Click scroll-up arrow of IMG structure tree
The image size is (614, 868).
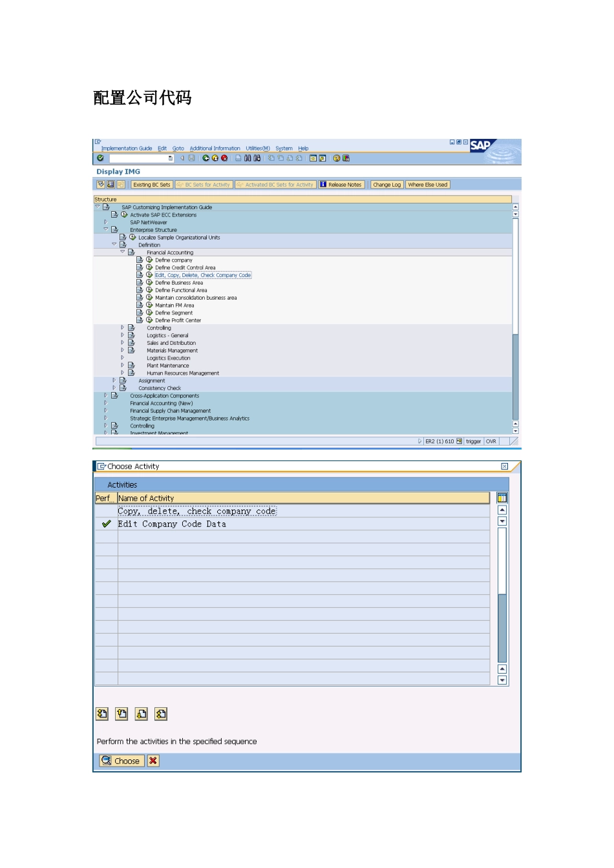pyautogui.click(x=515, y=207)
